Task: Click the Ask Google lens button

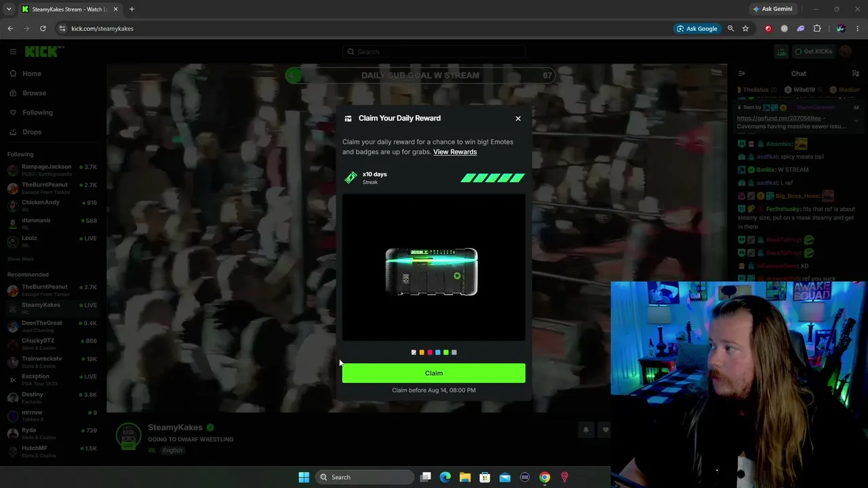Action: (696, 28)
